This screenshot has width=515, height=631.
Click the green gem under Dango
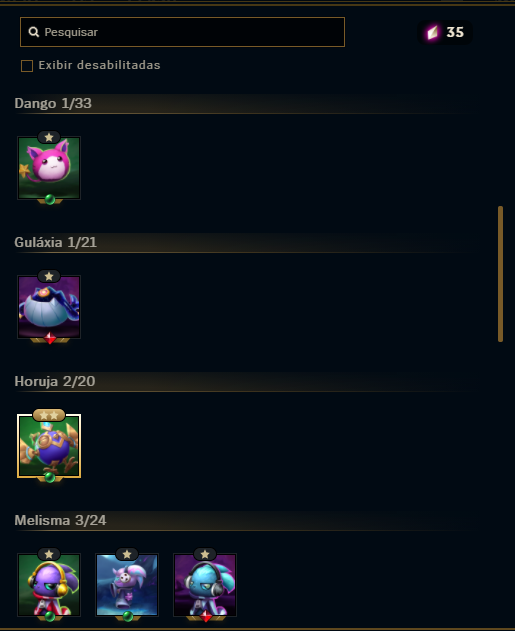tap(50, 199)
